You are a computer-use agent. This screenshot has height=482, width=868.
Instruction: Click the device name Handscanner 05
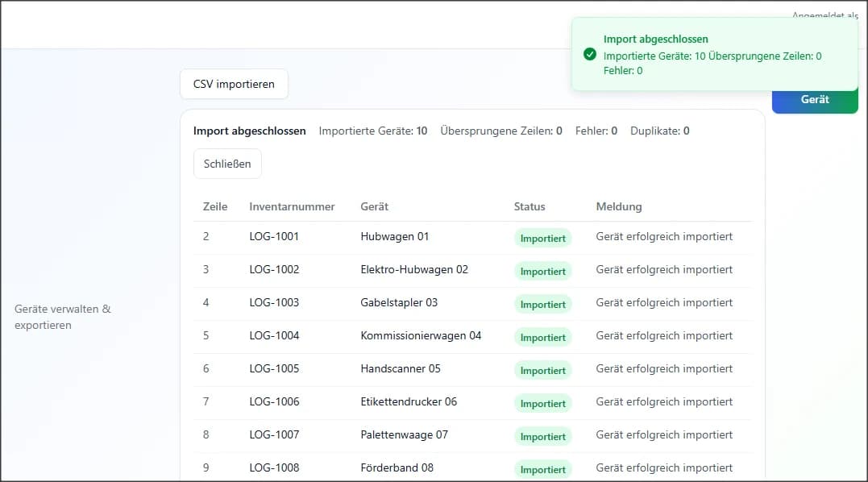[x=401, y=369]
